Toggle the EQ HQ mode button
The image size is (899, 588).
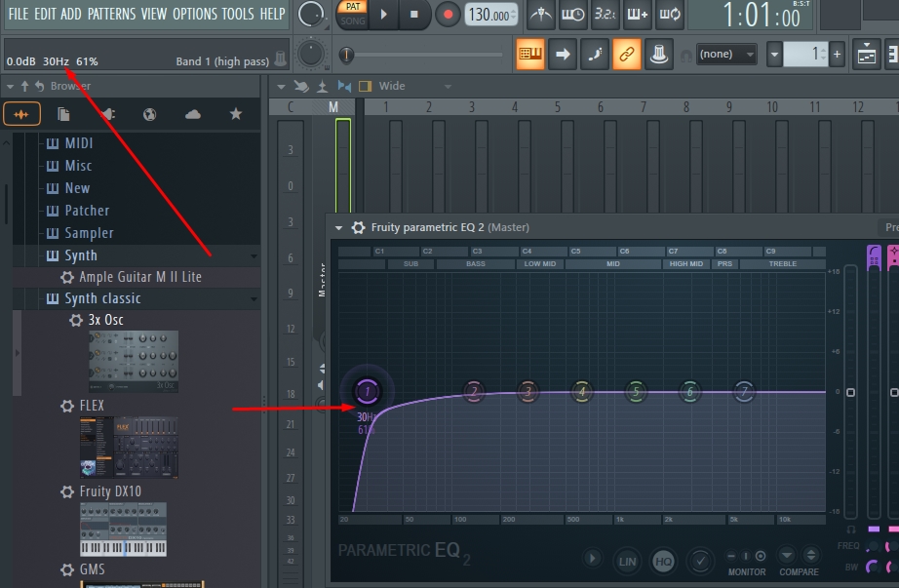pos(663,561)
